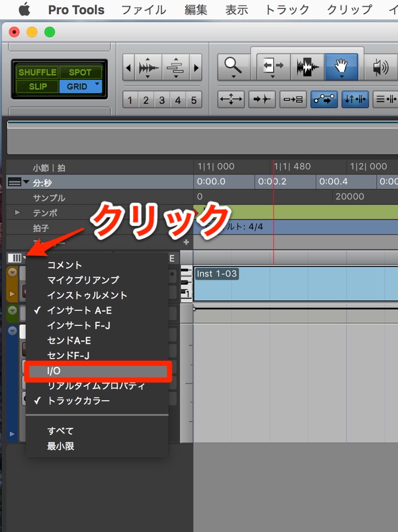The width and height of the screenshot is (398, 532).
Task: Click the MIDI zoom button
Action: [175, 68]
